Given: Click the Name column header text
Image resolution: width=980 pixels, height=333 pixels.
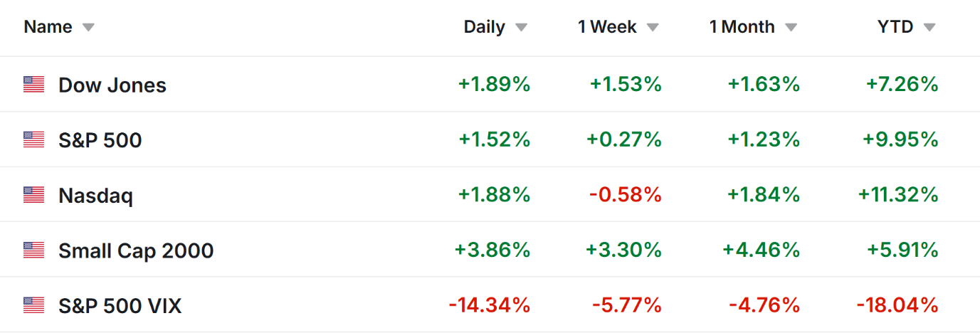Looking at the screenshot, I should click(48, 27).
